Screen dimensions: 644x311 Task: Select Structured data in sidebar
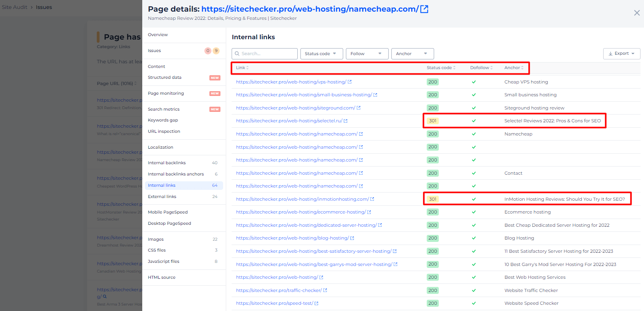[164, 77]
